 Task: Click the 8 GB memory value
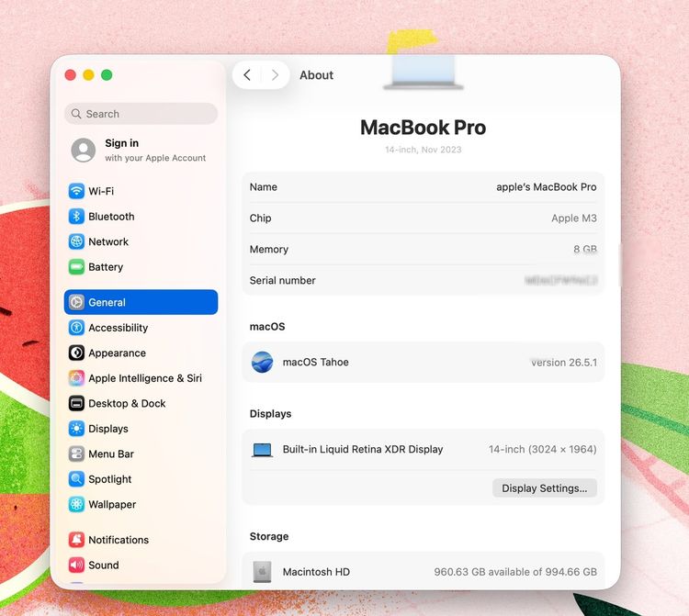click(585, 250)
